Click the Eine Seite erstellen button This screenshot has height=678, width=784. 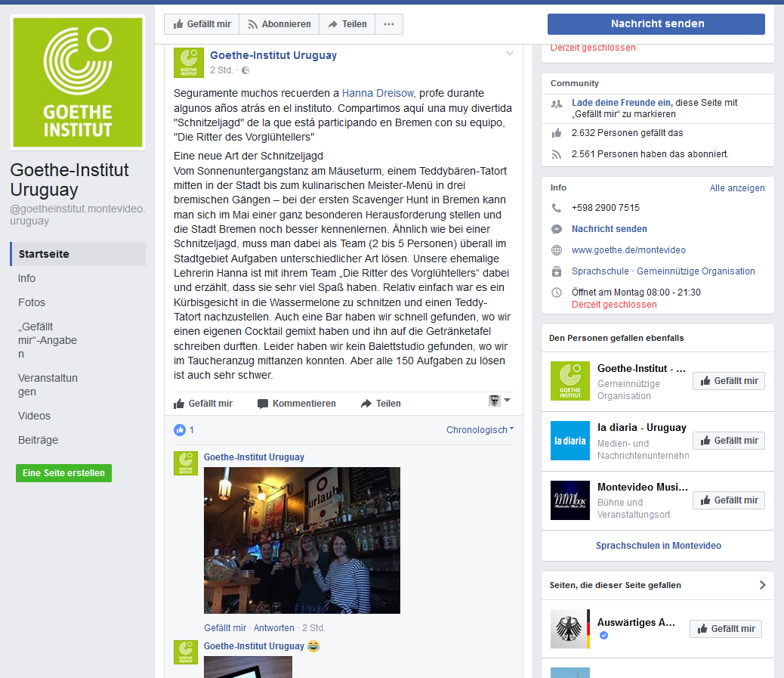pyautogui.click(x=63, y=473)
